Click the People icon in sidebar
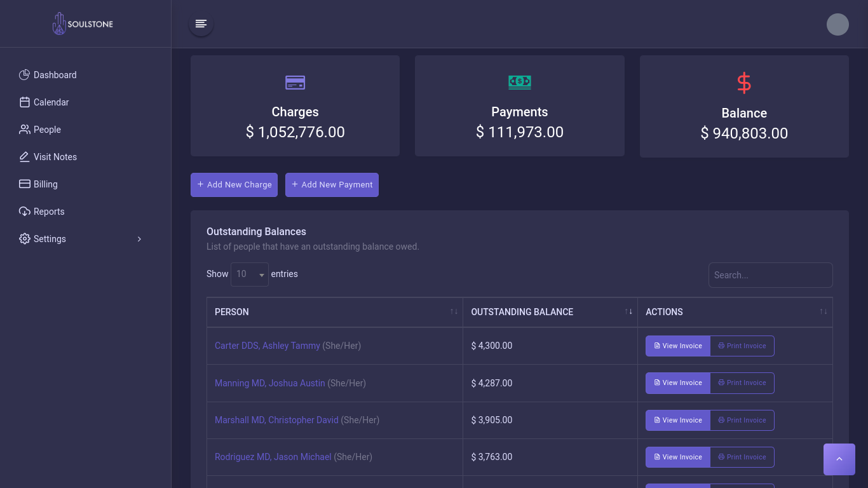This screenshot has width=868, height=488. 25,130
